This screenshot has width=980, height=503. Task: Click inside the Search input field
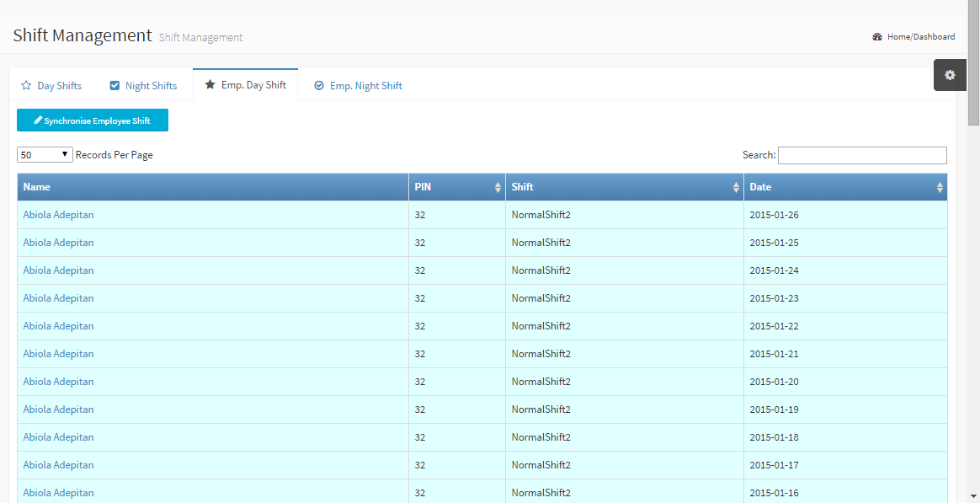tap(862, 155)
